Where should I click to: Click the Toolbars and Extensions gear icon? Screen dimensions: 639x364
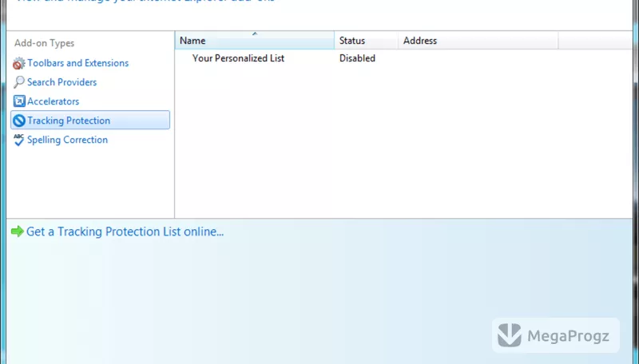(18, 64)
